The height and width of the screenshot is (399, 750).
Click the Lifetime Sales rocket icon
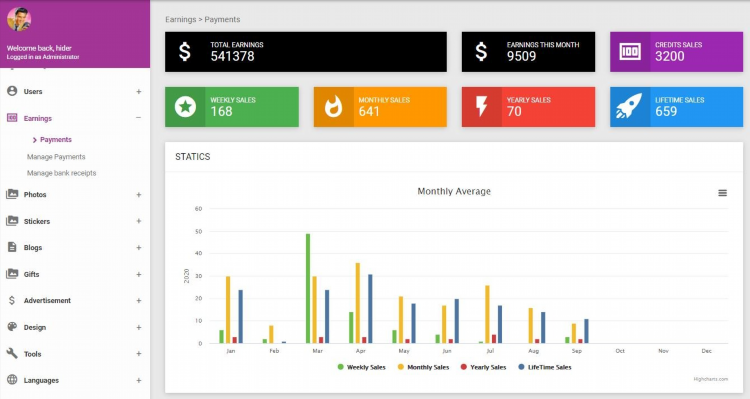pos(629,106)
